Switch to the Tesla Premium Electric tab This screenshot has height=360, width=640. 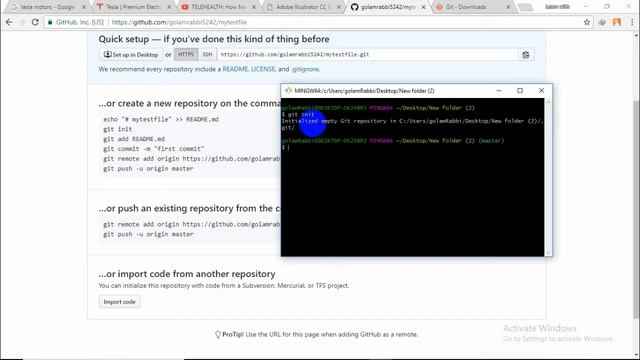[x=132, y=7]
